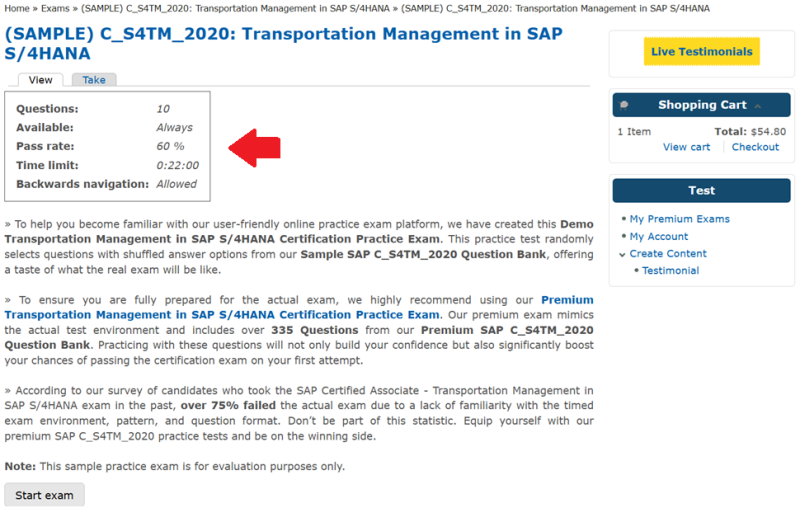
Task: Collapse the Create Content menu chevron
Action: (x=622, y=255)
